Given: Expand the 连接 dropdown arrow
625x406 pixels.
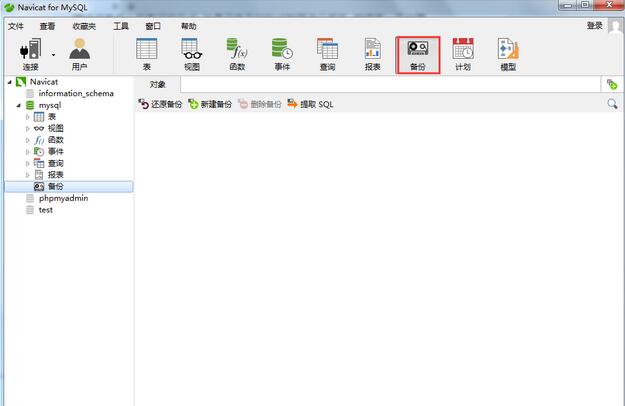Looking at the screenshot, I should 53,55.
